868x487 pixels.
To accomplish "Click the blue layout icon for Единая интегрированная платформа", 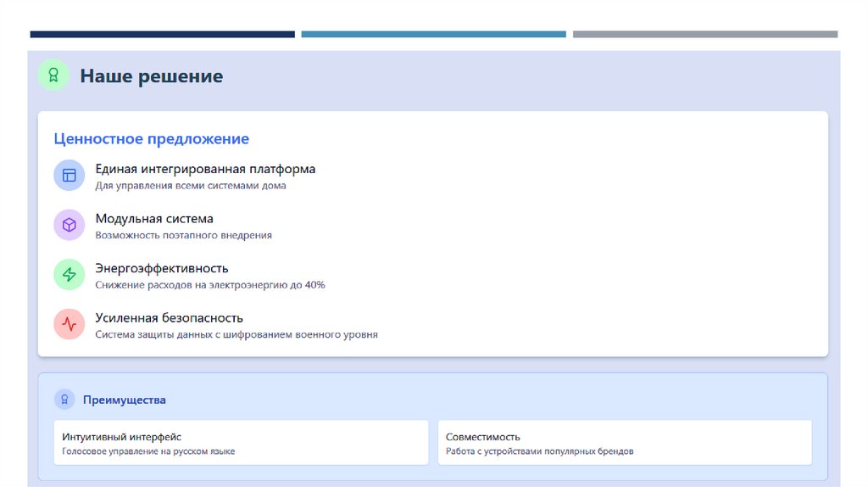I will (70, 175).
